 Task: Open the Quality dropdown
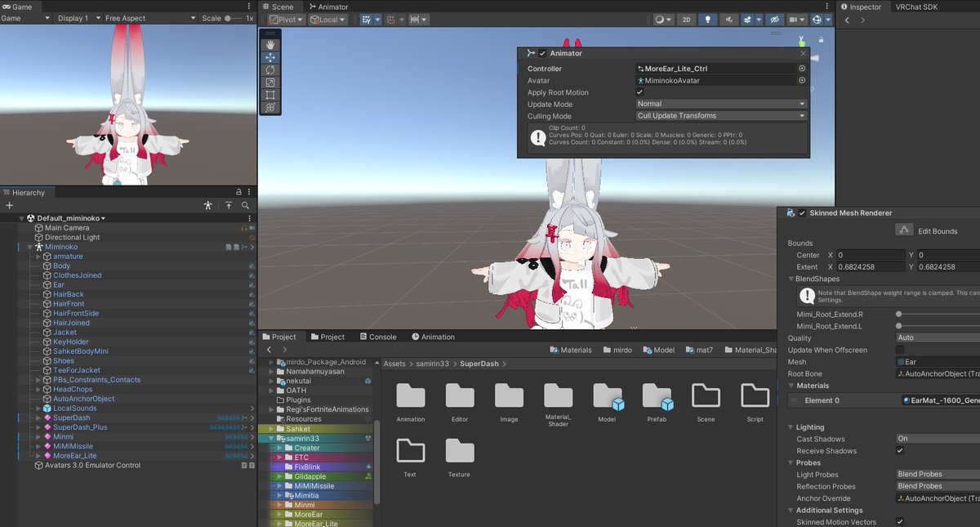point(938,337)
